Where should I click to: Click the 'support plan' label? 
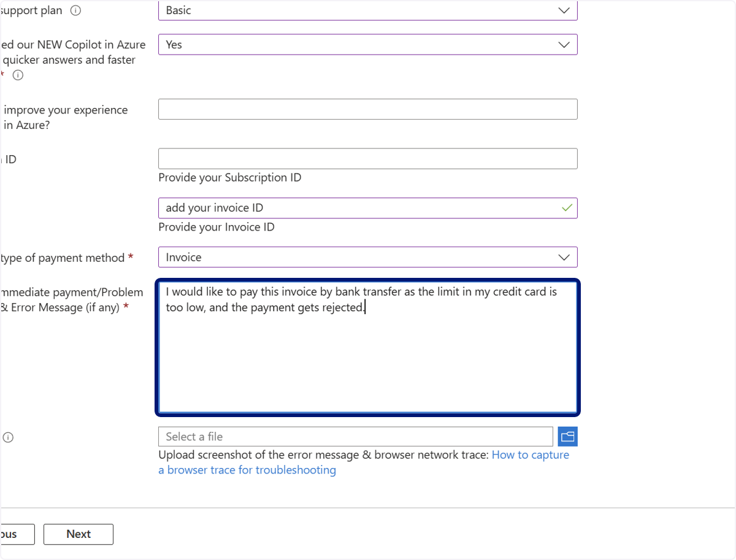pos(32,11)
